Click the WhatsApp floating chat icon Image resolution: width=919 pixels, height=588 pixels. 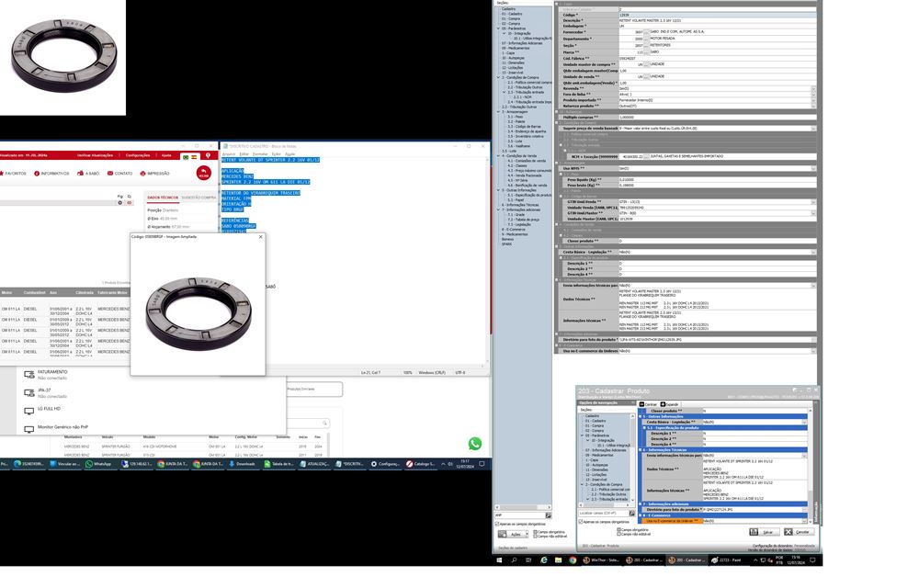475,444
